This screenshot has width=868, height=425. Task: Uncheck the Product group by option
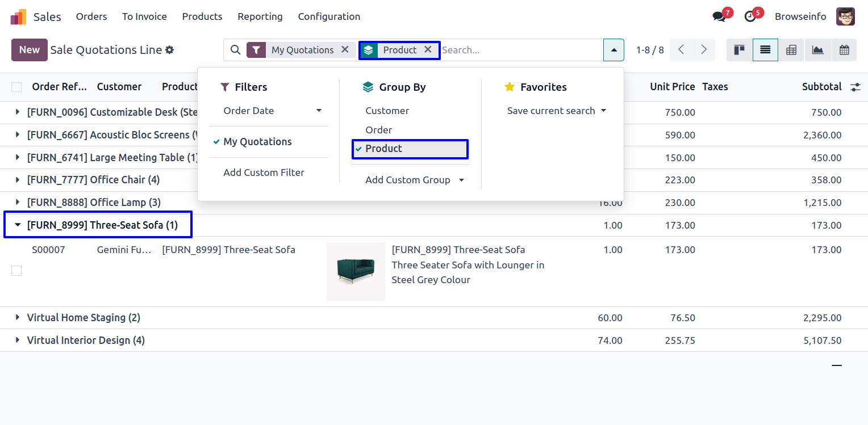pos(409,149)
